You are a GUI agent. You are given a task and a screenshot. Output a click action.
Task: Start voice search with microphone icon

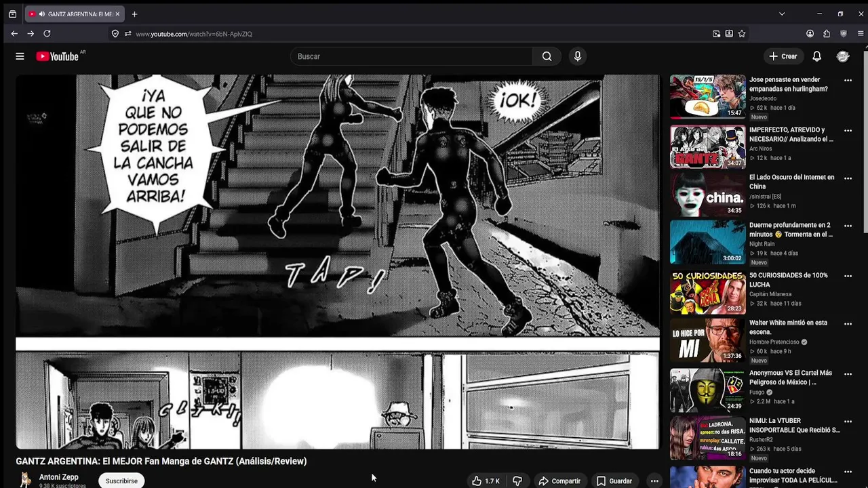point(578,56)
